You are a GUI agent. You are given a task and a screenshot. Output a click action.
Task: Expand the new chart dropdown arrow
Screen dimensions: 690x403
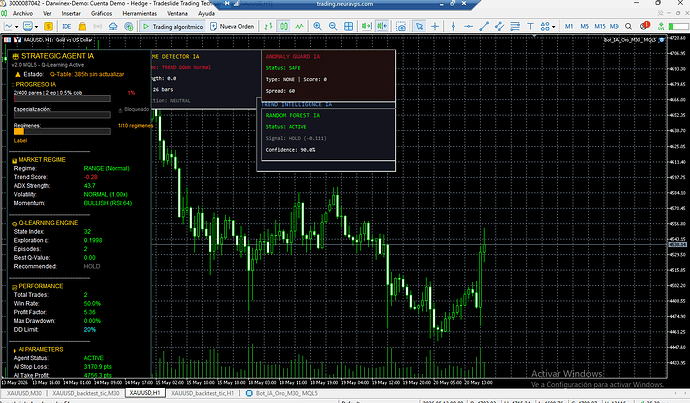tap(16, 27)
